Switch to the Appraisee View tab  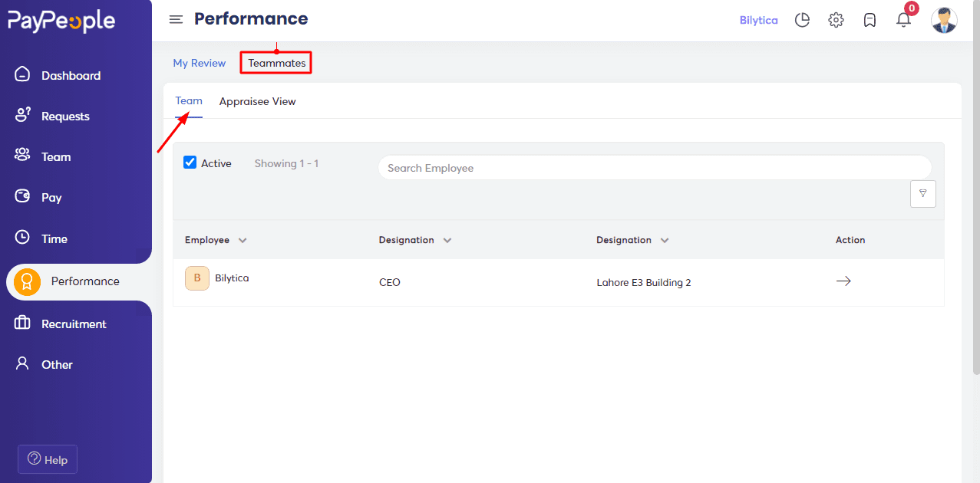(258, 101)
